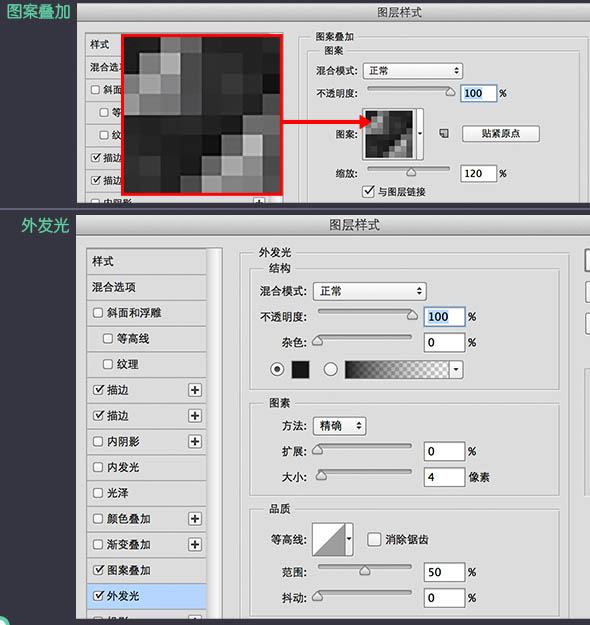
Task: Tick the 颜色叠加 checkbox
Action: point(98,519)
